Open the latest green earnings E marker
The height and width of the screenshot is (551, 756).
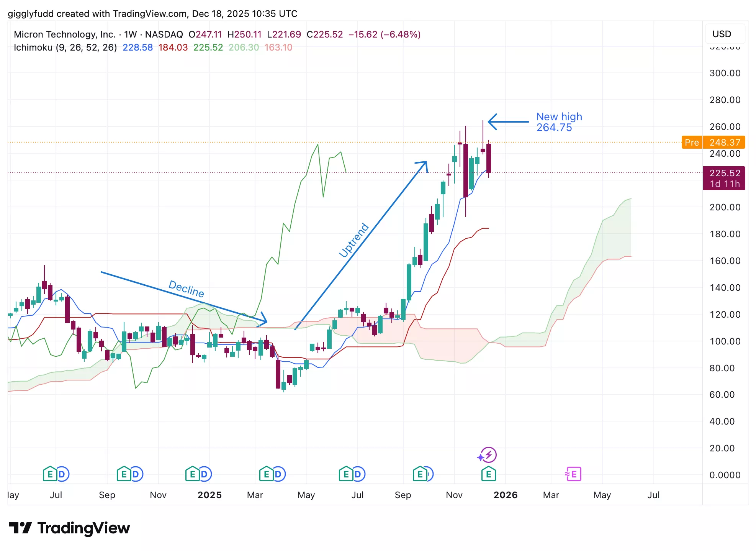click(x=488, y=474)
